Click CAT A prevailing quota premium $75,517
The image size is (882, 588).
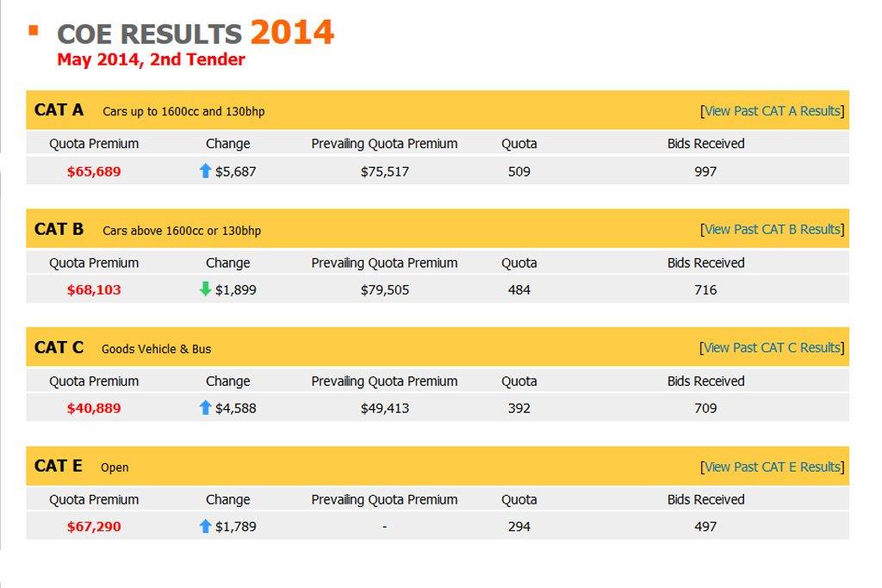coord(384,171)
